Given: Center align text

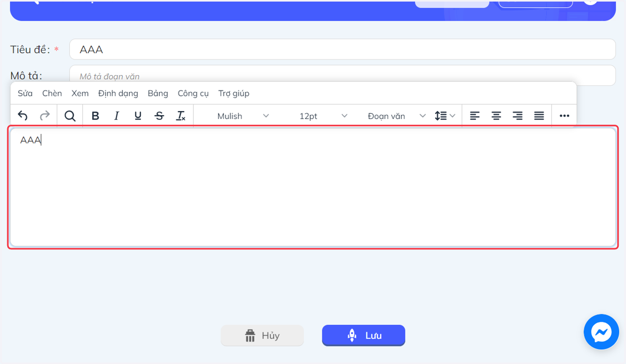Looking at the screenshot, I should 496,116.
